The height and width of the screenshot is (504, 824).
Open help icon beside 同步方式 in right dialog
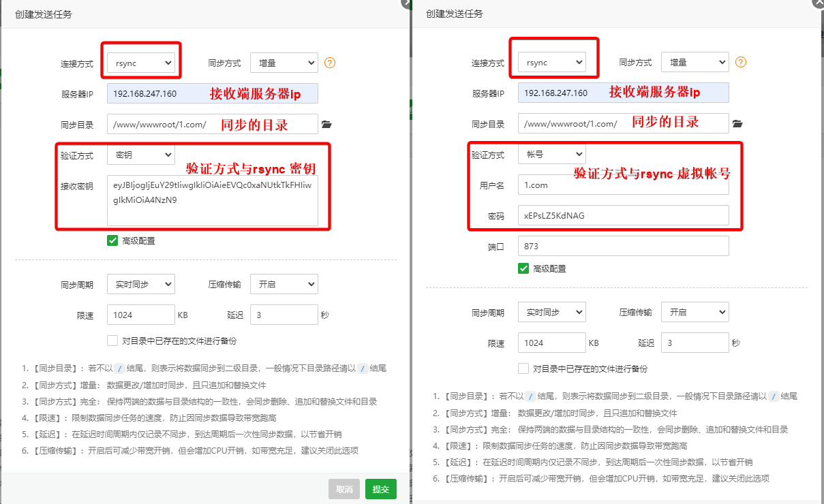pos(741,62)
